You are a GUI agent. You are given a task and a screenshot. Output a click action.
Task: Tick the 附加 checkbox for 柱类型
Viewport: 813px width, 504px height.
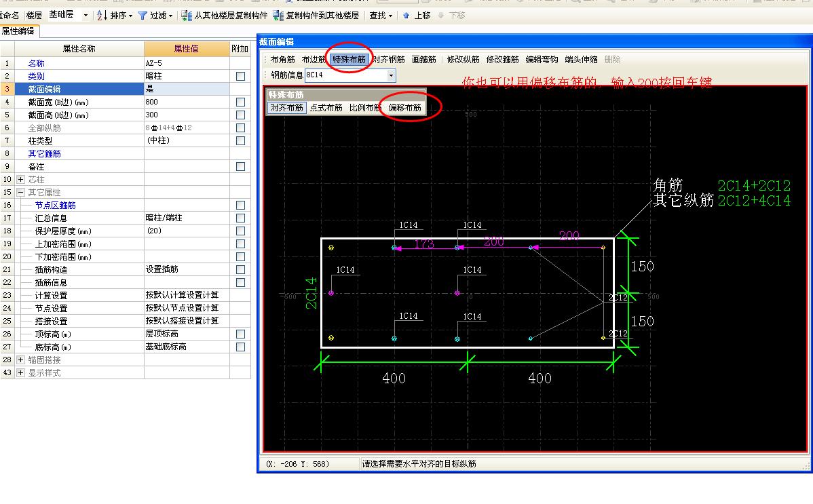(x=241, y=140)
